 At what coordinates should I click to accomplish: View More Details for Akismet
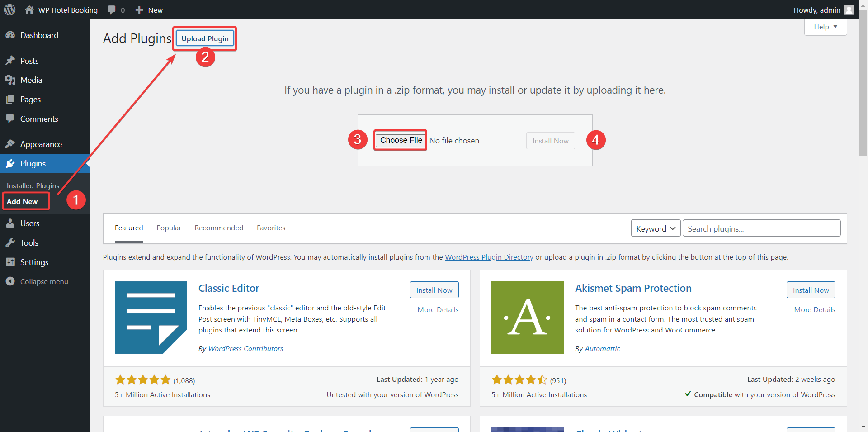(815, 309)
